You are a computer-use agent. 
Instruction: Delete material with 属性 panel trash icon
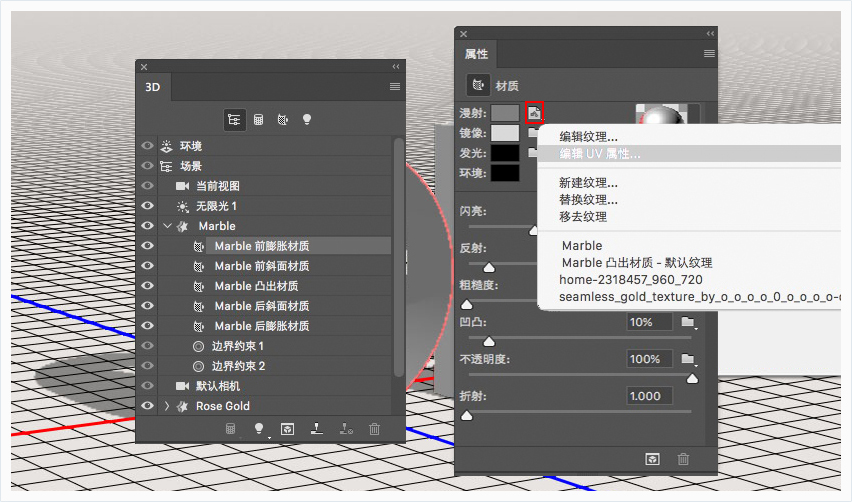pyautogui.click(x=683, y=459)
